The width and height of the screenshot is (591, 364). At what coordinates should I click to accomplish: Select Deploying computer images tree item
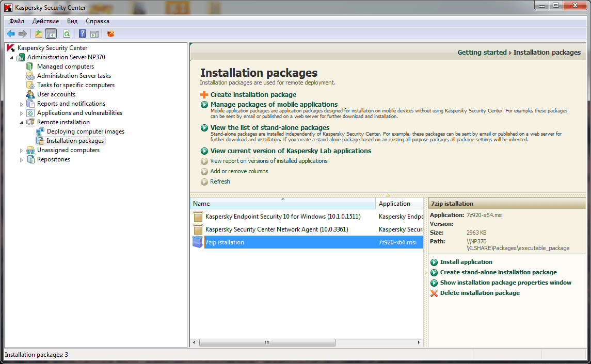86,131
